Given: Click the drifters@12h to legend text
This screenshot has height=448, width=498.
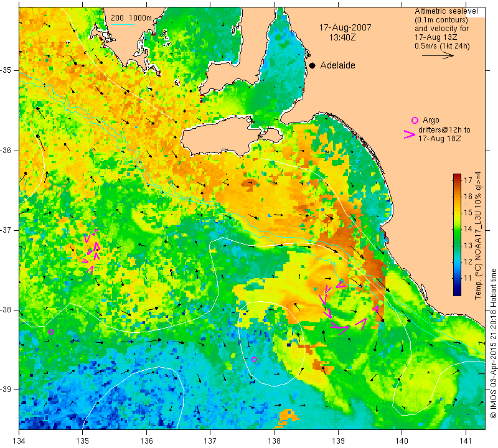Looking at the screenshot, I should (444, 130).
